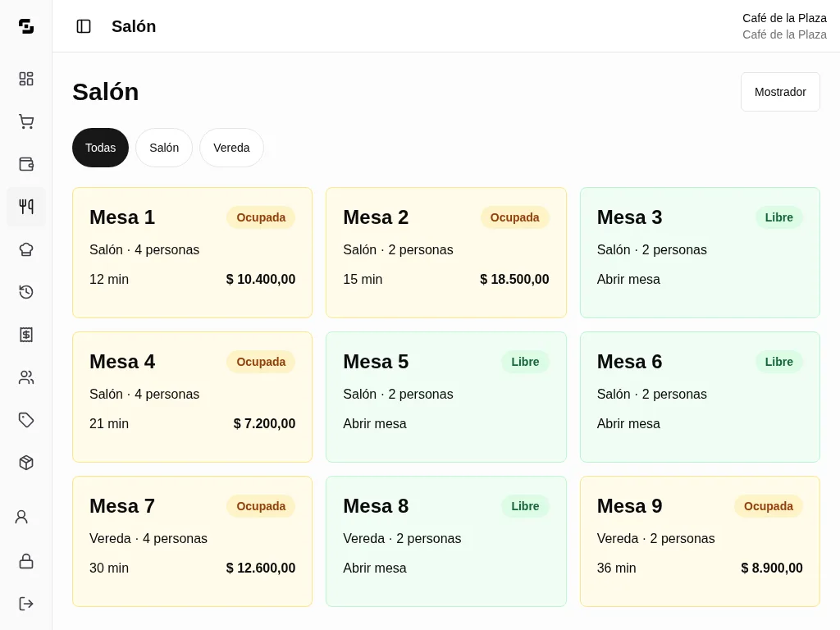Screen dimensions: 840x630
Task: Click the 30 min timer text
Action: [x=109, y=568]
